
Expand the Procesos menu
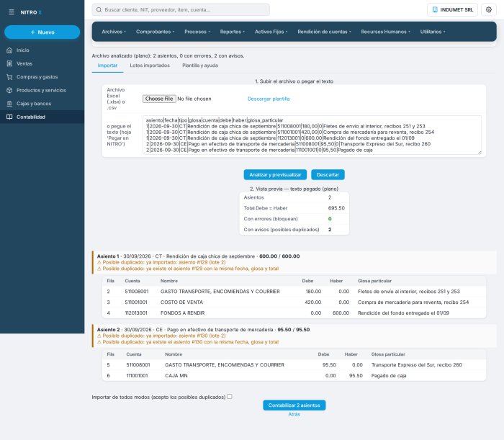(197, 32)
